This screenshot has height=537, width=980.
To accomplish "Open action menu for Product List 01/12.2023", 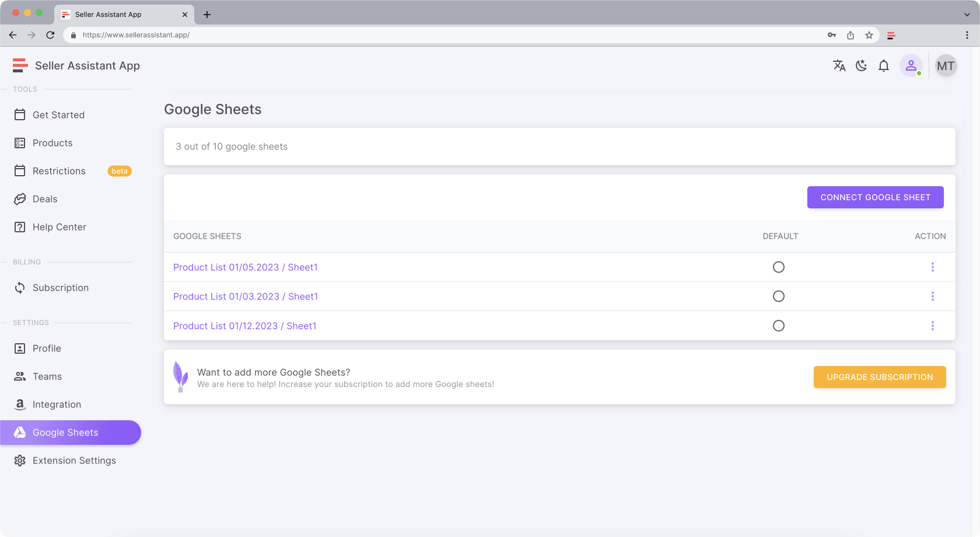I will (x=932, y=326).
